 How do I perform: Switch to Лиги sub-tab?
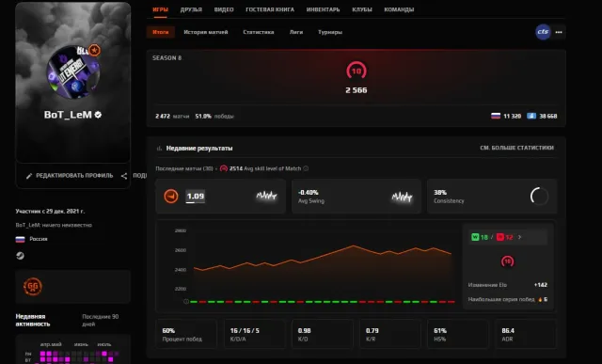click(296, 32)
